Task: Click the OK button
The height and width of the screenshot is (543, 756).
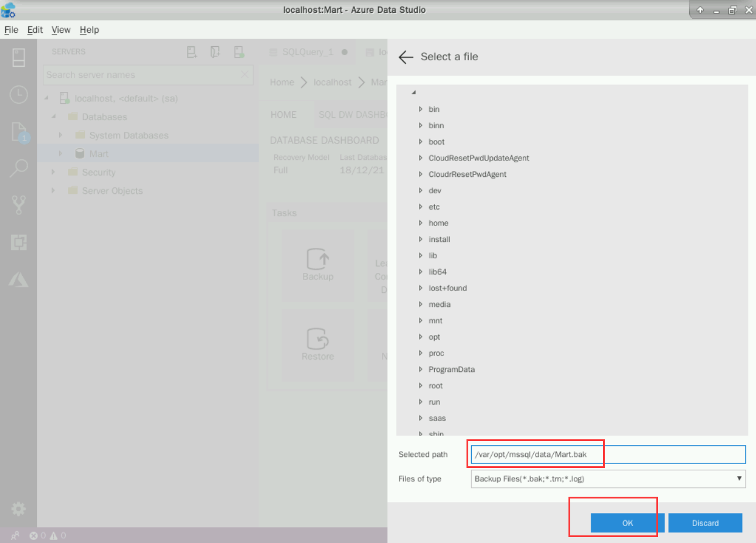Action: pos(627,523)
